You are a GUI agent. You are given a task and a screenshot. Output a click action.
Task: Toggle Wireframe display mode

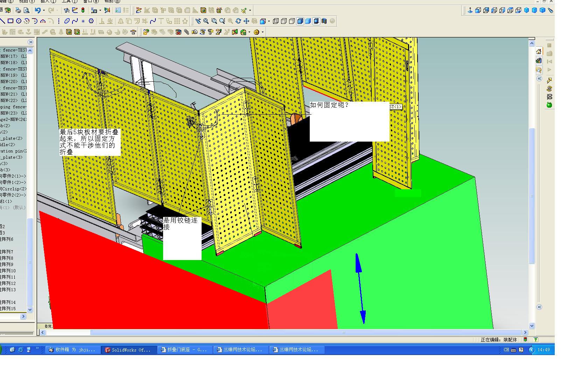click(276, 21)
